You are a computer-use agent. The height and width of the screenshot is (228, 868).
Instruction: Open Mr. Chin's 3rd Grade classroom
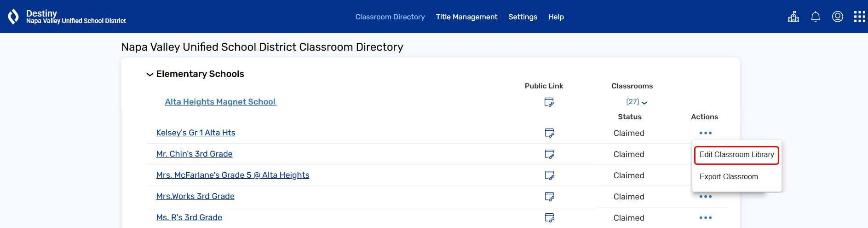click(194, 154)
